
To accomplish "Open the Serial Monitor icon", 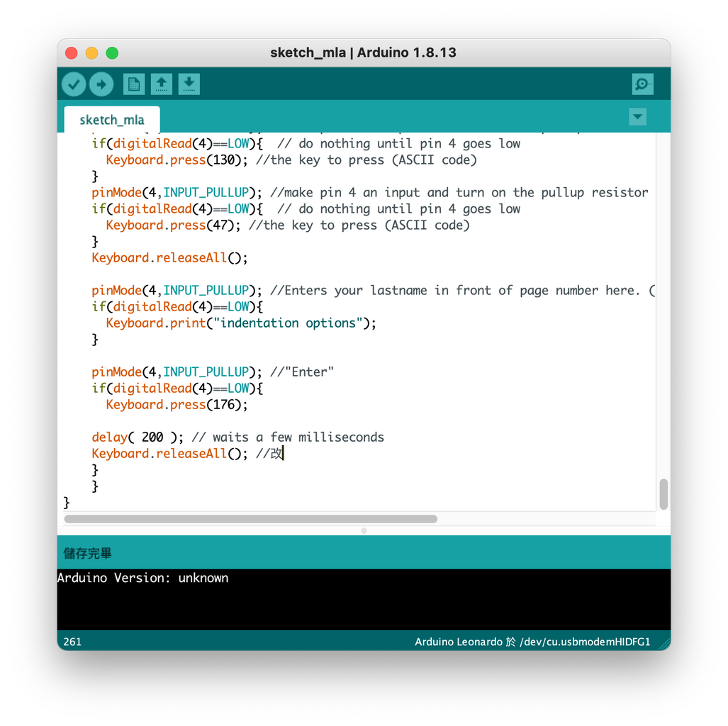I will [x=642, y=84].
